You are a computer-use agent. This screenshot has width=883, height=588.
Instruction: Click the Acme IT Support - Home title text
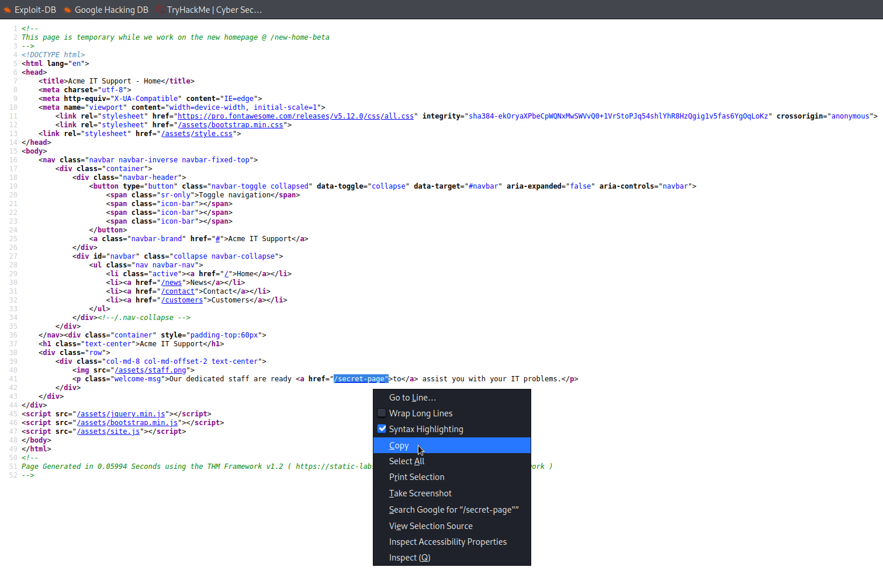[x=115, y=81]
